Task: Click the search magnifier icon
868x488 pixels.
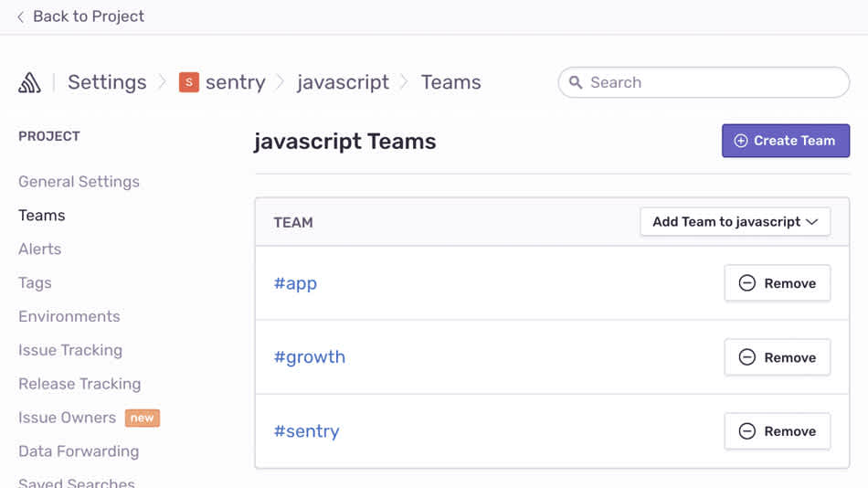Action: tap(576, 82)
